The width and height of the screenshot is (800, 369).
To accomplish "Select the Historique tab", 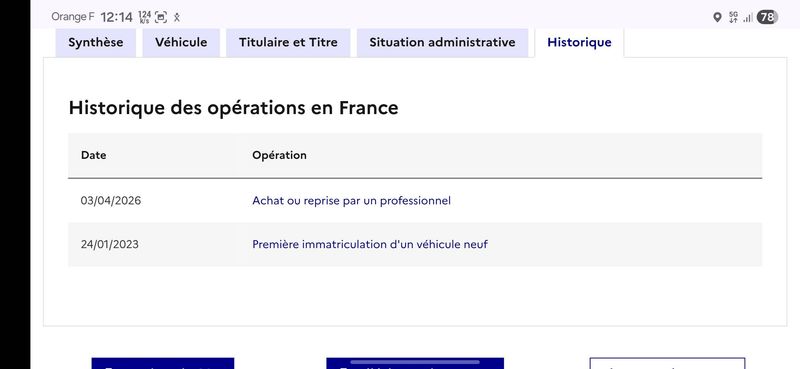I will pos(579,42).
